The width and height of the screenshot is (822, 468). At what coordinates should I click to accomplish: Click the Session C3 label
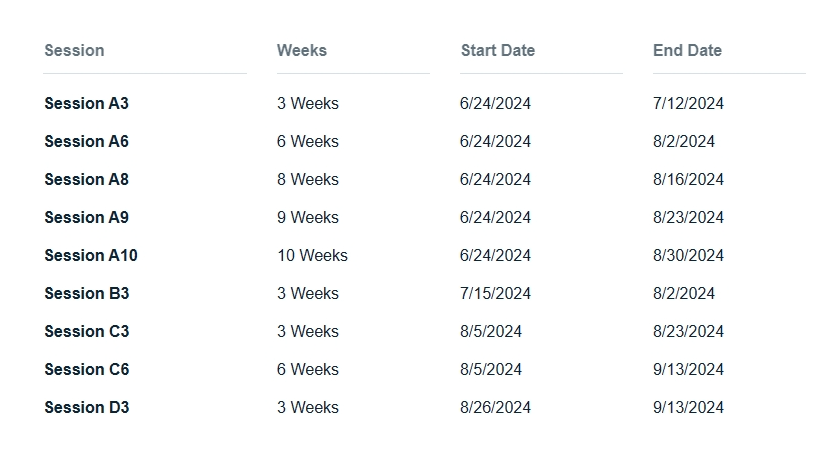tap(87, 331)
